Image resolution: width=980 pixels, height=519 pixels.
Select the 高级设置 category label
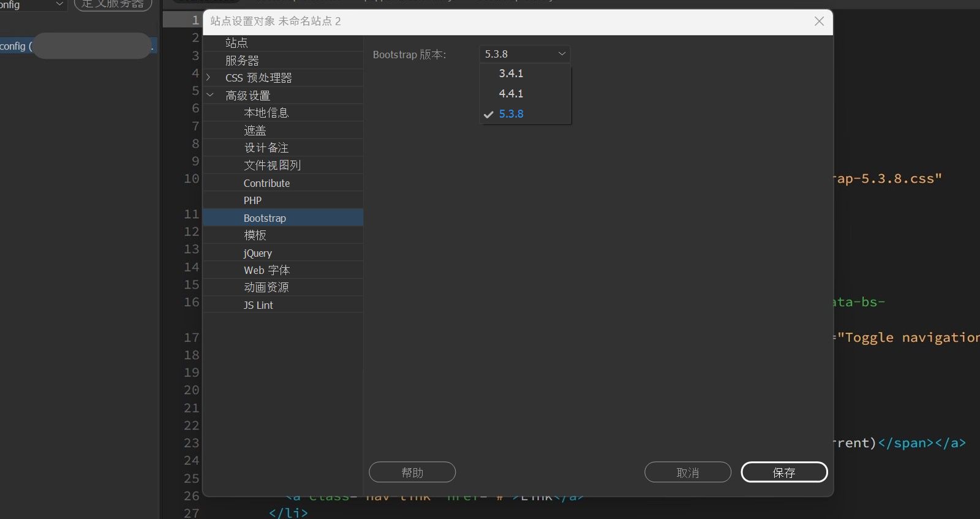(x=247, y=96)
